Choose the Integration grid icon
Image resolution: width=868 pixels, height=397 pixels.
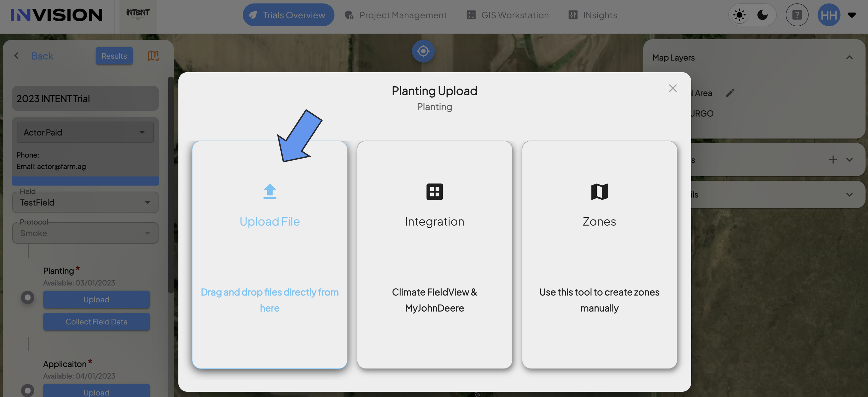click(x=434, y=192)
